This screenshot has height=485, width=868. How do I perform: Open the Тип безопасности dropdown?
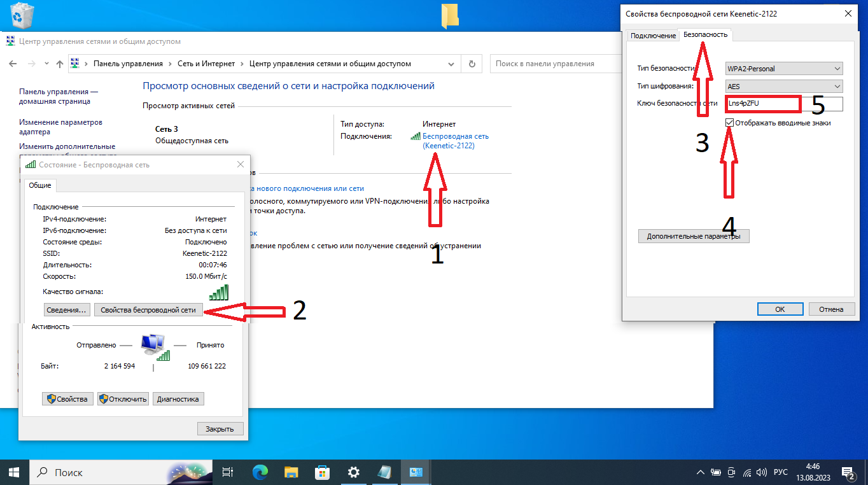tap(784, 69)
